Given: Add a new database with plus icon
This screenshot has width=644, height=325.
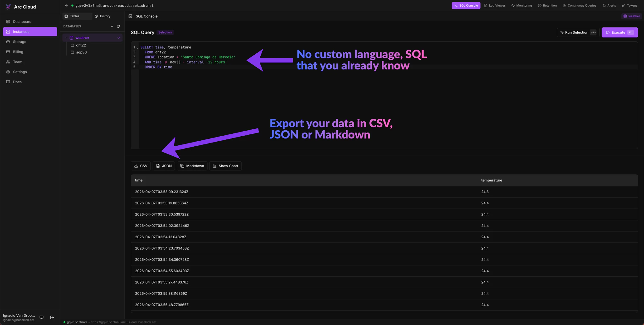Looking at the screenshot, I should [112, 26].
